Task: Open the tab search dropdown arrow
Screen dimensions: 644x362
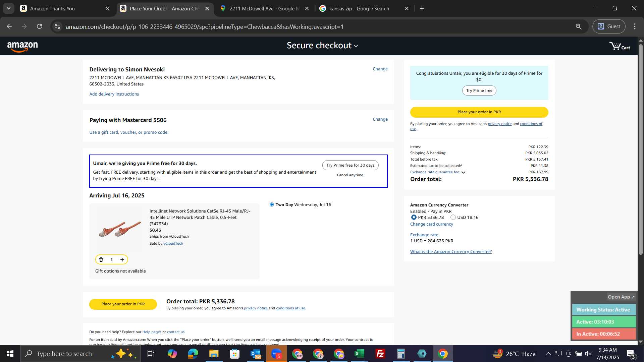Action: tap(9, 8)
